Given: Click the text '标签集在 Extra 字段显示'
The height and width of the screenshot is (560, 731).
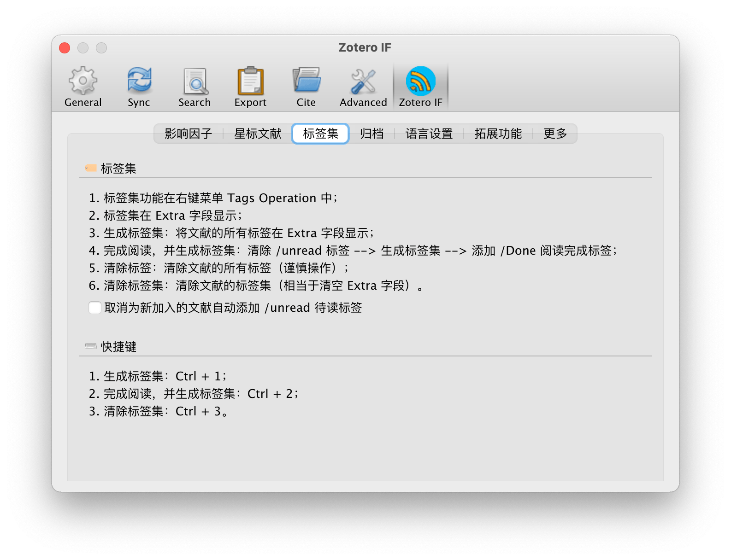Looking at the screenshot, I should click(x=165, y=216).
